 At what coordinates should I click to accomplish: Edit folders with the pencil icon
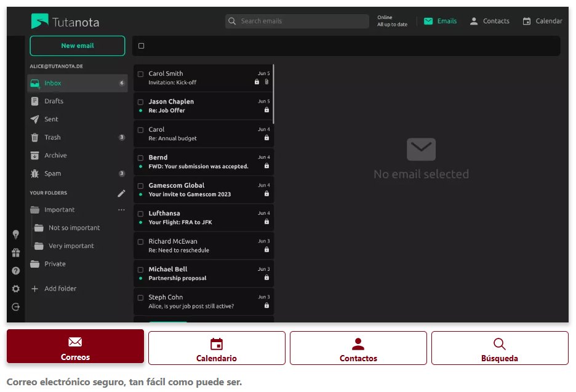121,193
